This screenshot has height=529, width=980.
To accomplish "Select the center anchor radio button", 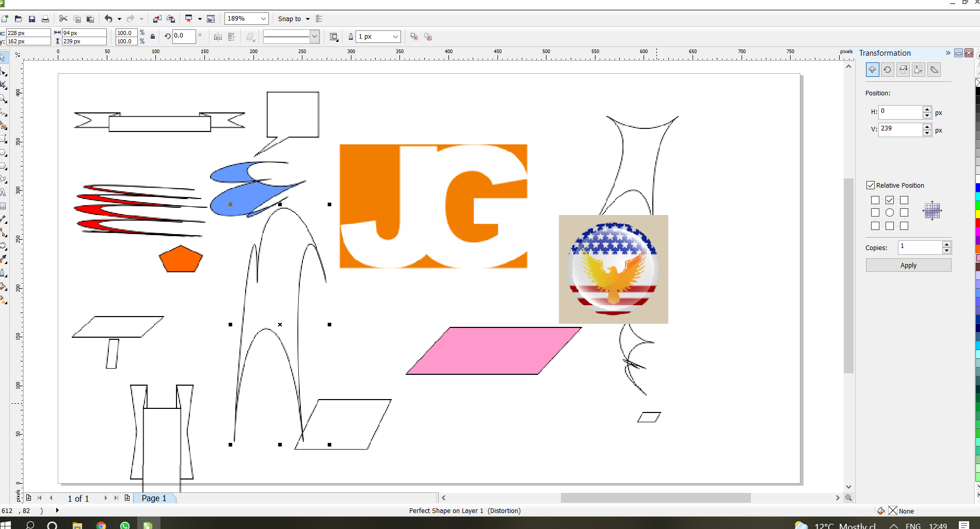I will tap(890, 212).
